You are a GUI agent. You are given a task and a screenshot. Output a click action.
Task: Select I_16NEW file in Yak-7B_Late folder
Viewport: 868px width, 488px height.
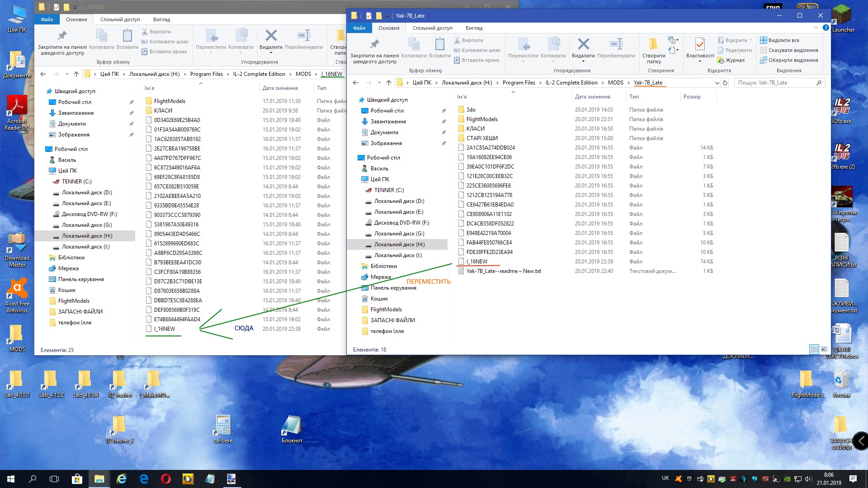click(477, 262)
